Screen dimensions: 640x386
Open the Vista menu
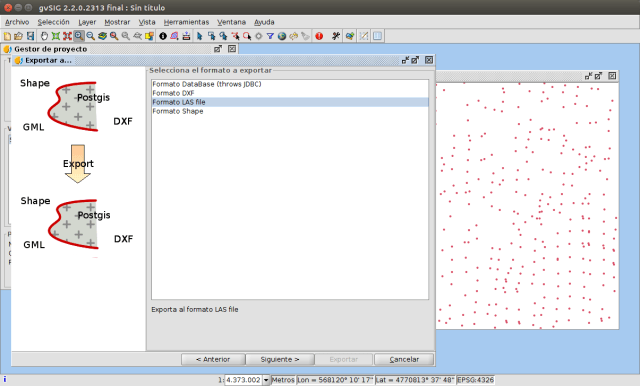coord(147,22)
